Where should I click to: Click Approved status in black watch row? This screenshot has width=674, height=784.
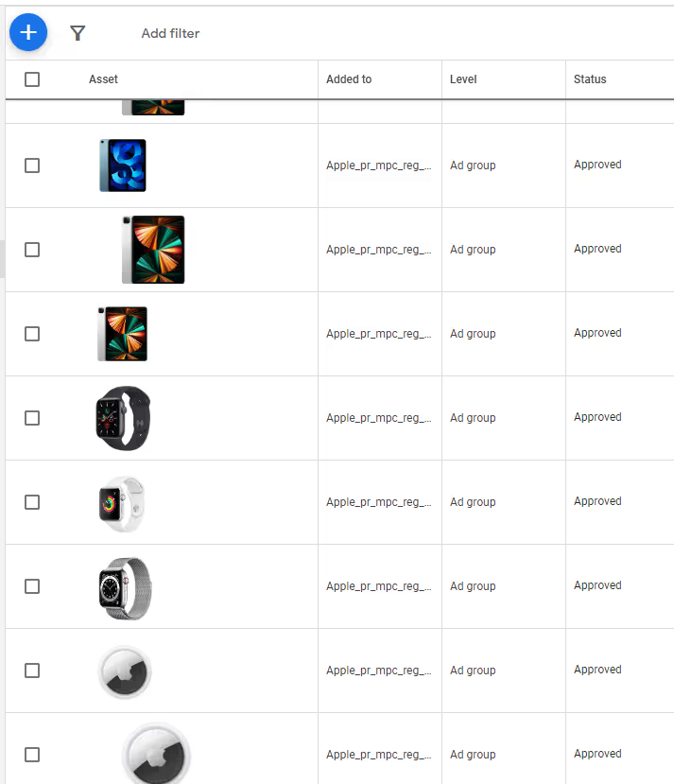pyautogui.click(x=597, y=417)
